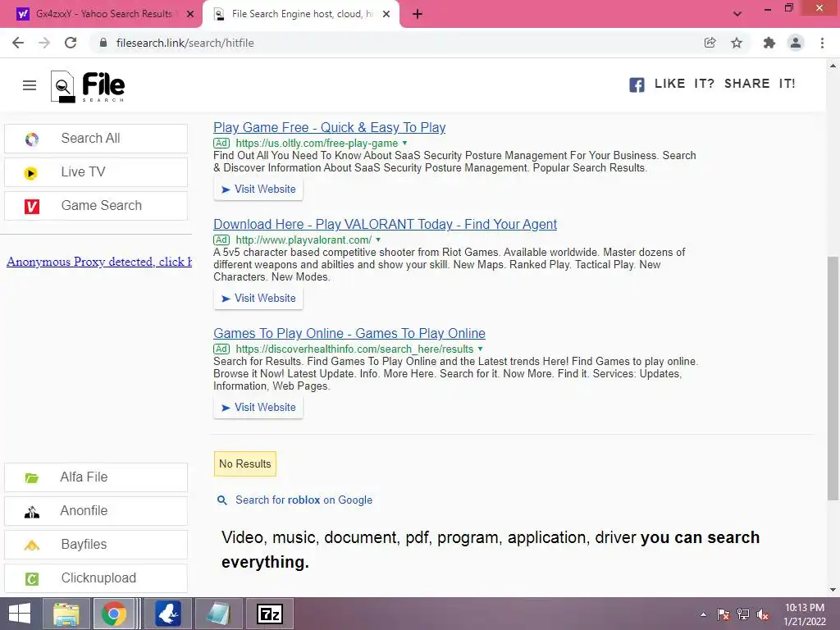This screenshot has width=840, height=630.
Task: Visit Website for the VALORANT ad
Action: 258,299
